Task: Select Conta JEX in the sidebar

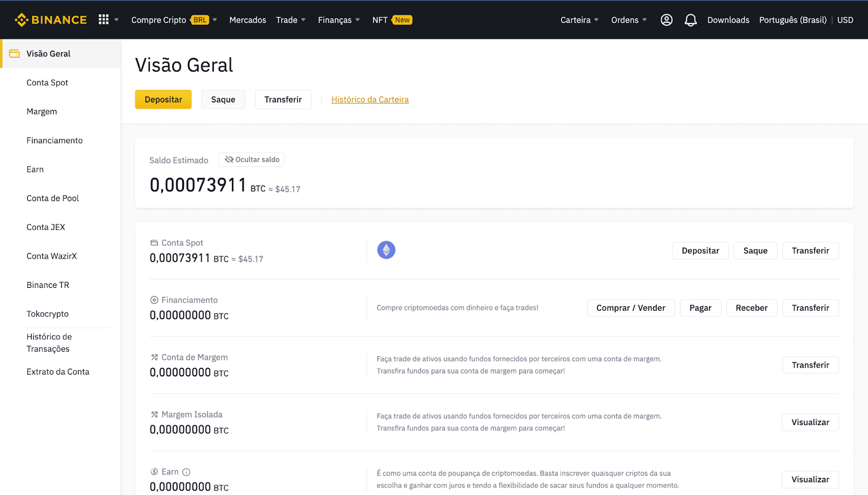Action: click(46, 227)
